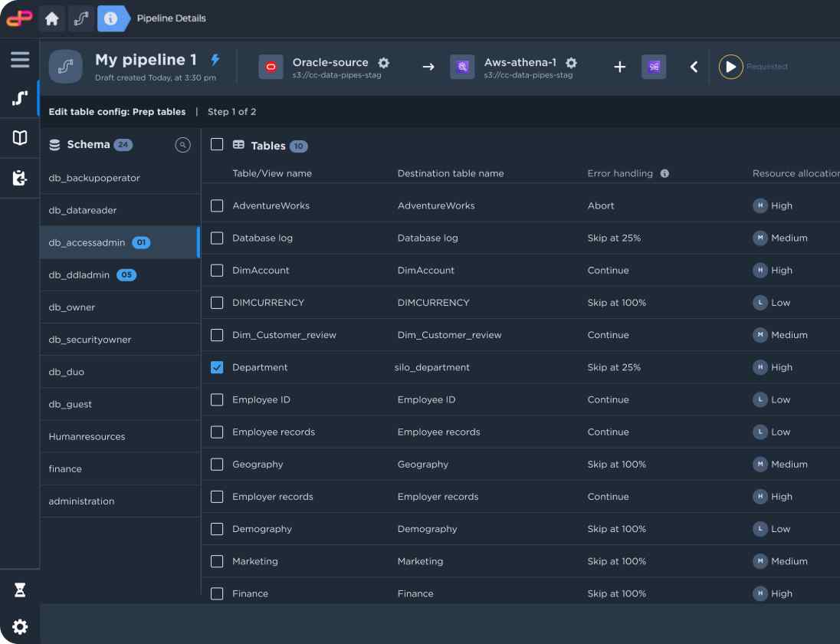Select the Humanresources schema
The image size is (840, 644).
(120, 437)
